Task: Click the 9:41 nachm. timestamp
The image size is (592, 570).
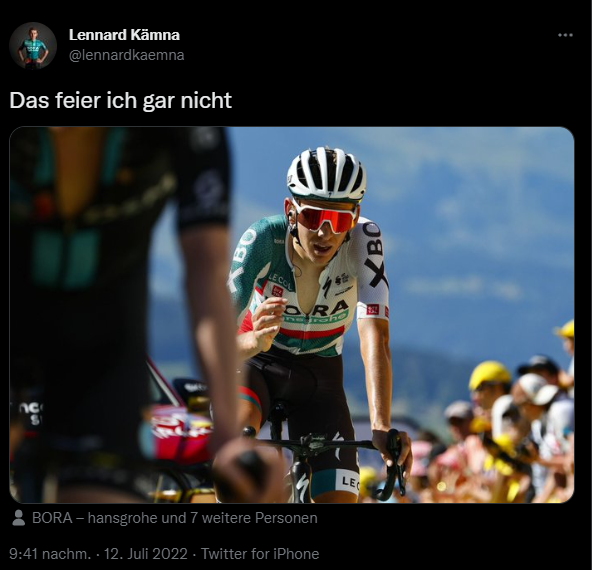Action: pos(50,554)
